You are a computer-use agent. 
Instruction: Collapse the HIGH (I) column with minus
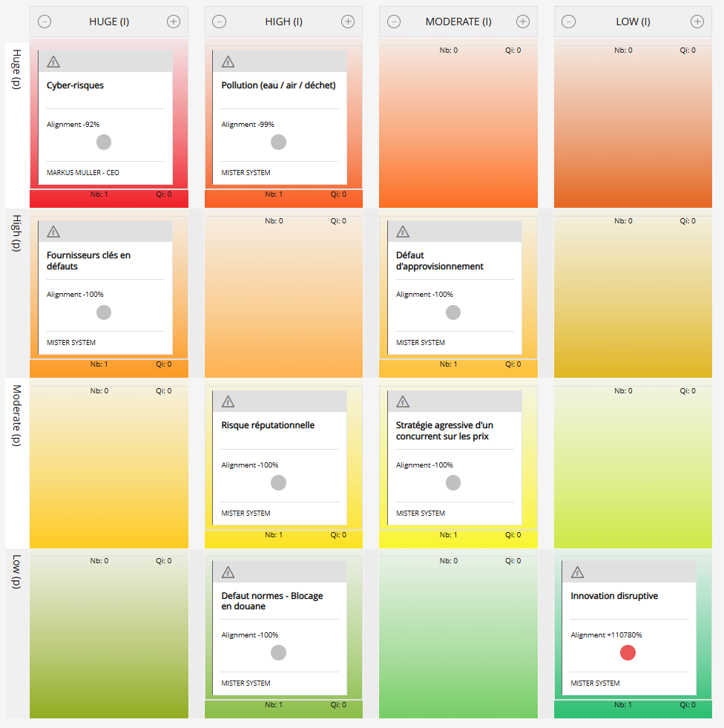pyautogui.click(x=220, y=22)
